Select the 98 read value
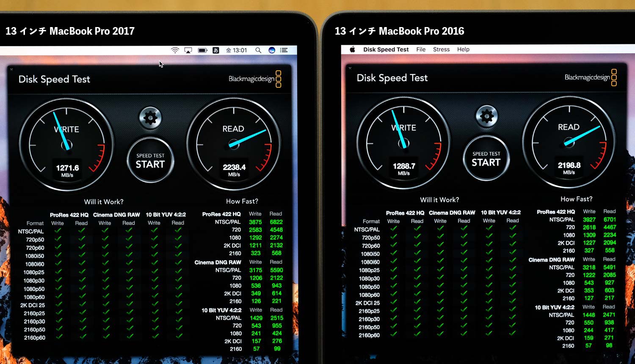The width and height of the screenshot is (635, 364). (x=609, y=345)
